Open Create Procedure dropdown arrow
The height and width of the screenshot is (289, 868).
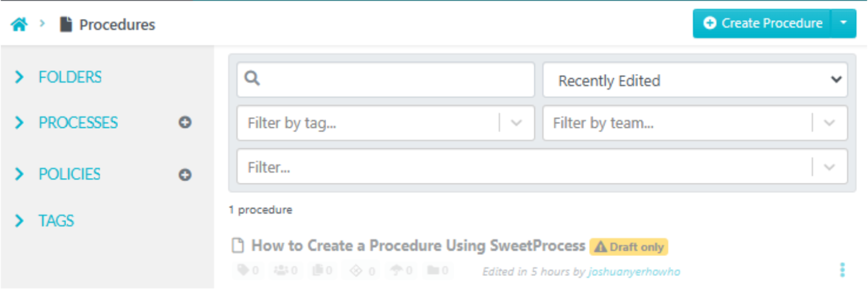844,23
